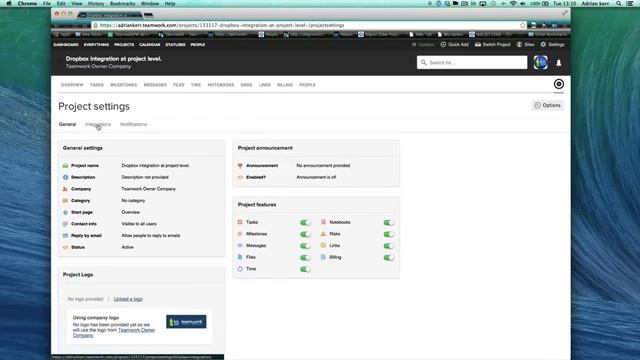Screen dimensions: 640x360
Task: Toggle the Risks feature switch
Action: (x=389, y=234)
